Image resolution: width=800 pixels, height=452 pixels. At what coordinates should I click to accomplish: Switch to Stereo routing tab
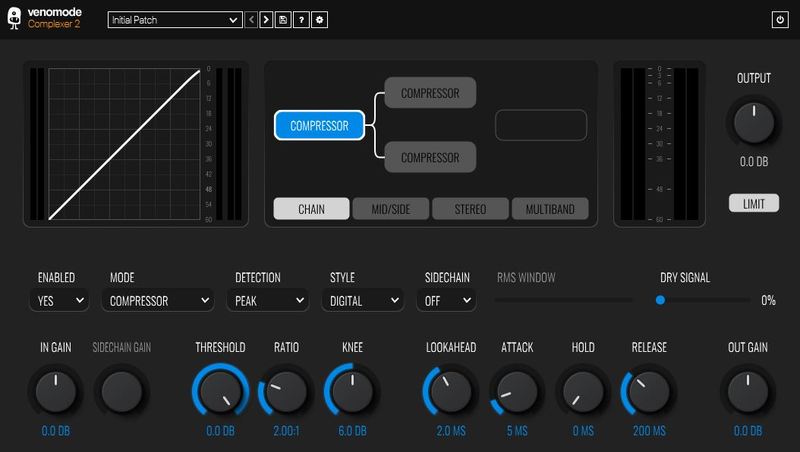click(x=470, y=209)
